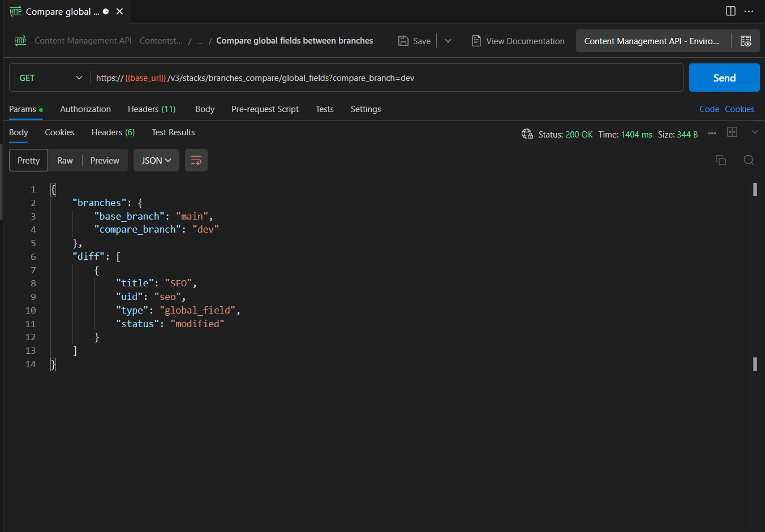The width and height of the screenshot is (765, 532).
Task: Click the "compare_branch": "dev" line
Action: (156, 229)
